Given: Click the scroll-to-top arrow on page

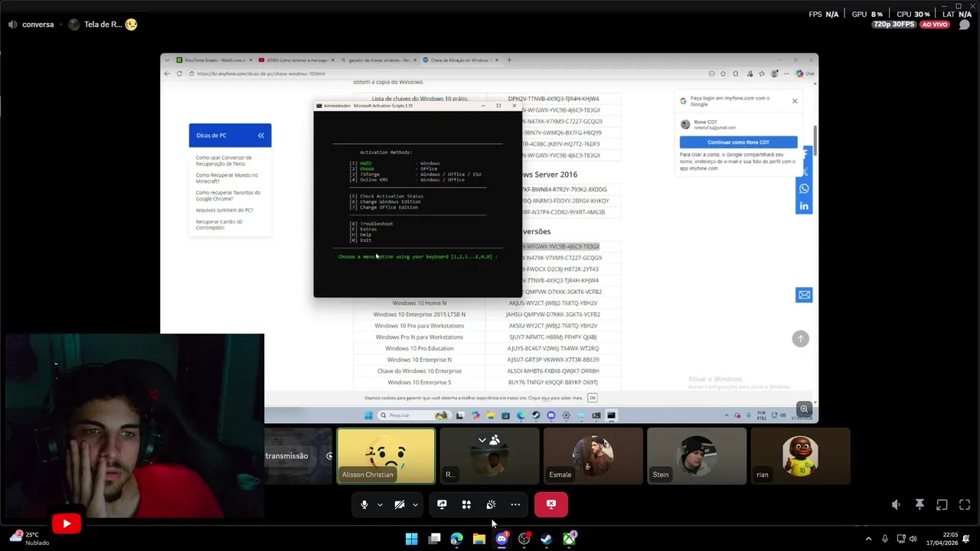Looking at the screenshot, I should point(800,338).
